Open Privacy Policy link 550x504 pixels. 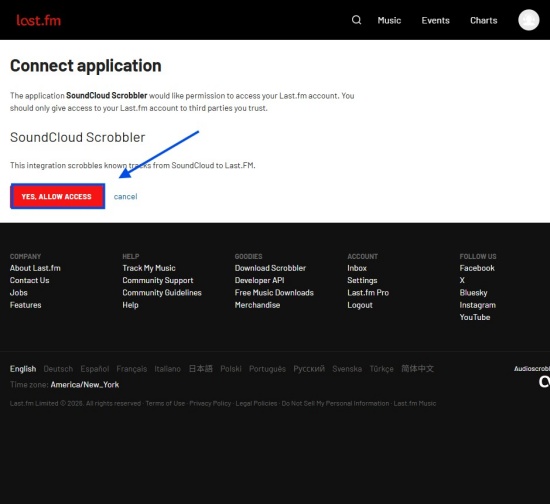(x=210, y=403)
